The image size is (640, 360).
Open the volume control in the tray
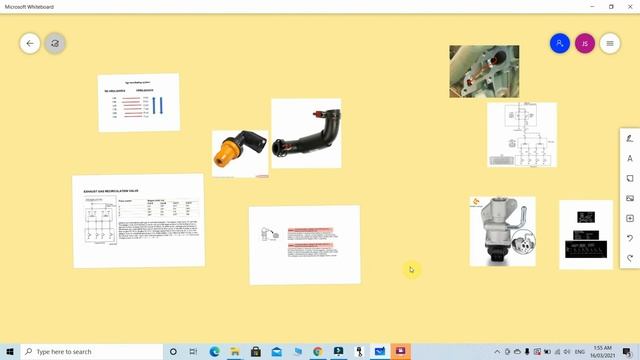click(567, 351)
